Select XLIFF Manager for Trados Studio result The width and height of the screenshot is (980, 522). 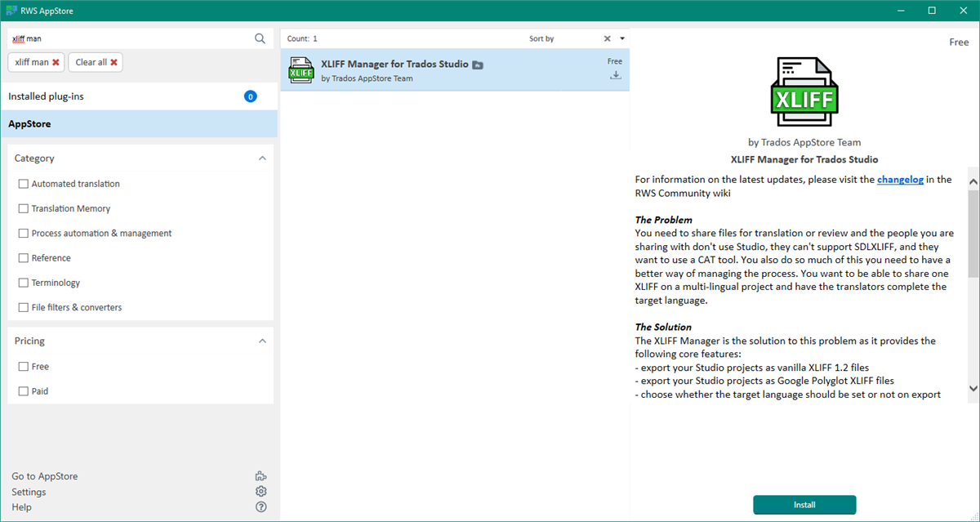[455, 70]
